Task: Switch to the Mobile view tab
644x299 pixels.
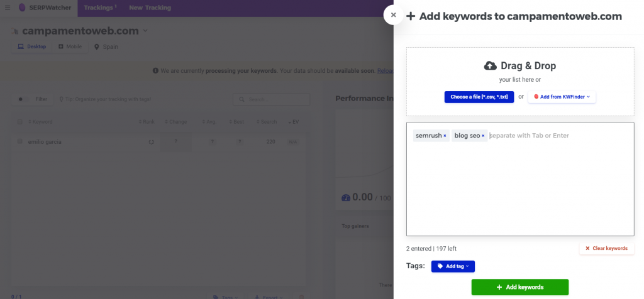Action: point(70,46)
